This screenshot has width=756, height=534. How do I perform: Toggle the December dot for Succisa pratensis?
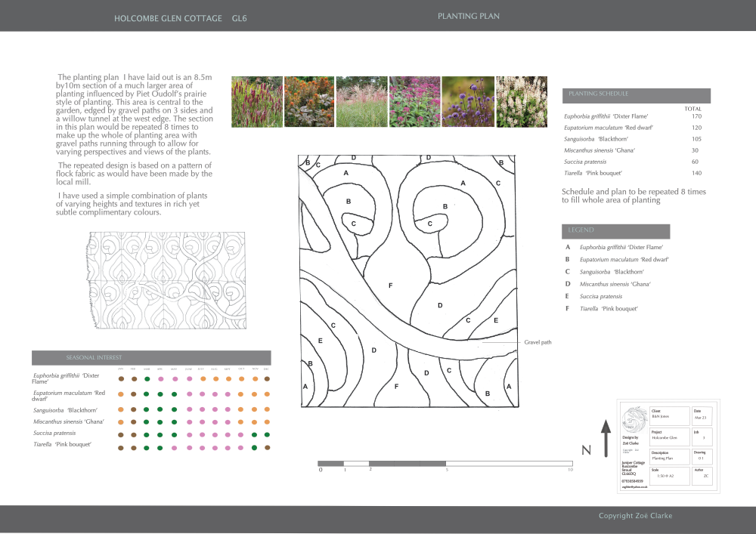point(266,434)
